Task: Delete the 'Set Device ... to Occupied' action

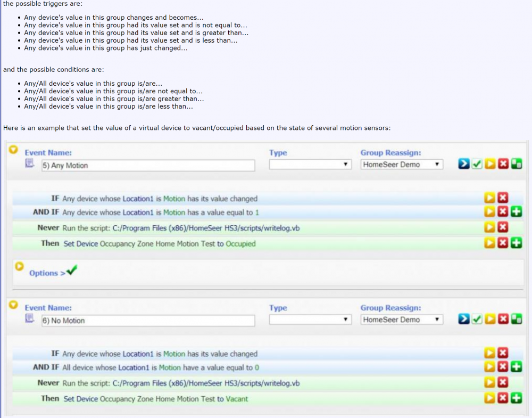Action: coord(503,243)
